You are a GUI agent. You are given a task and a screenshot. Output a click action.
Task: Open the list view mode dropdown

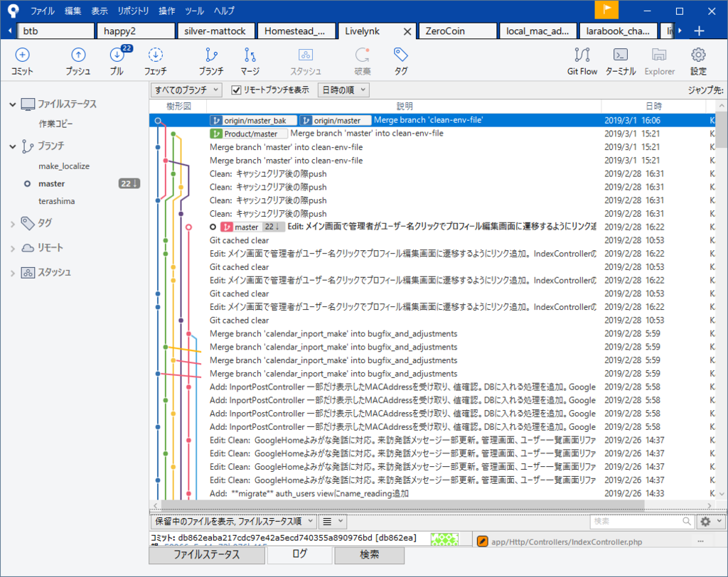pyautogui.click(x=333, y=522)
